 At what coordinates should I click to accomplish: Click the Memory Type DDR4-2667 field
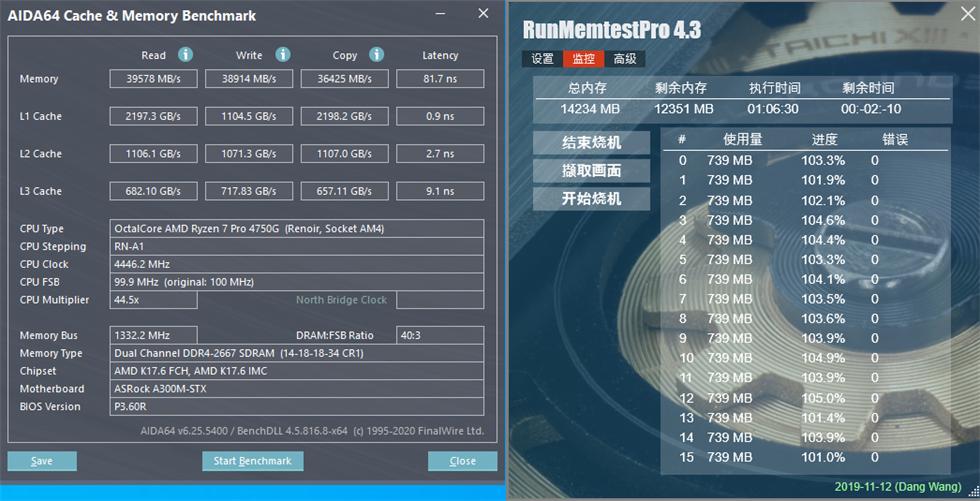click(296, 353)
